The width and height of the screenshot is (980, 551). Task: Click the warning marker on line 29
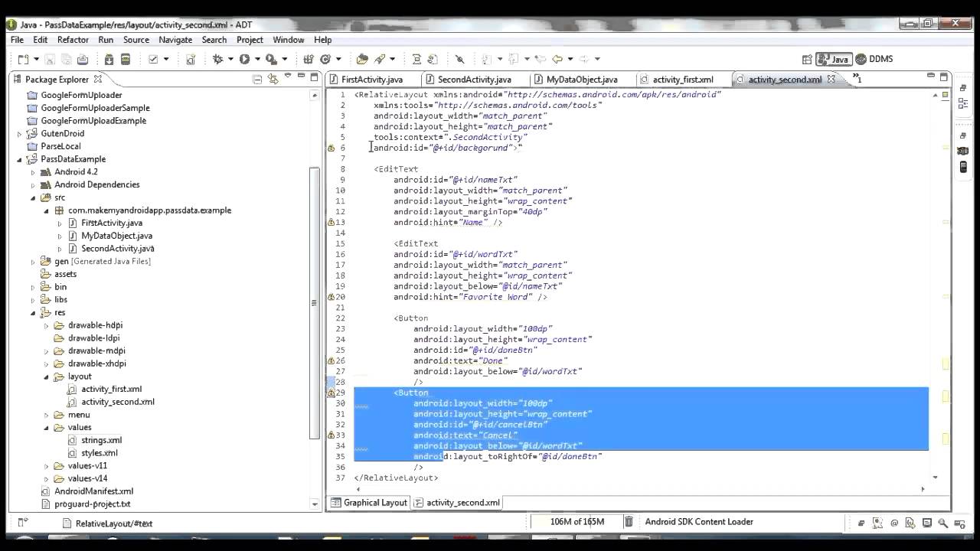[x=332, y=393]
